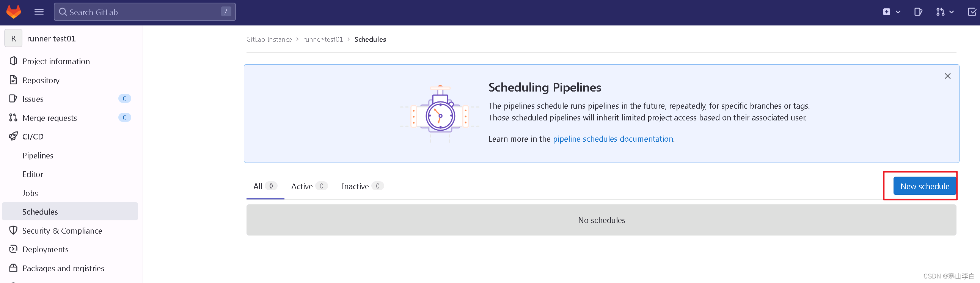Expand the merge requests navbar dropdown
The height and width of the screenshot is (283, 980).
(952, 12)
